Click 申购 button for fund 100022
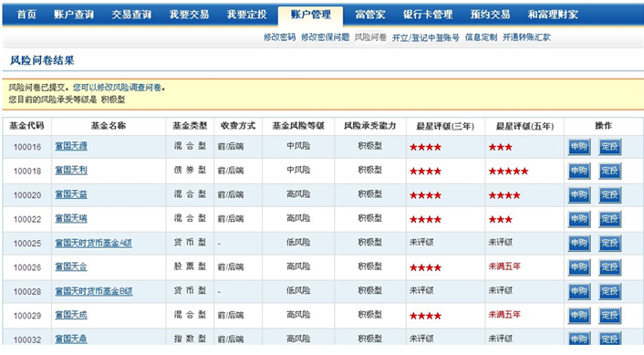The image size is (644, 355). point(579,219)
